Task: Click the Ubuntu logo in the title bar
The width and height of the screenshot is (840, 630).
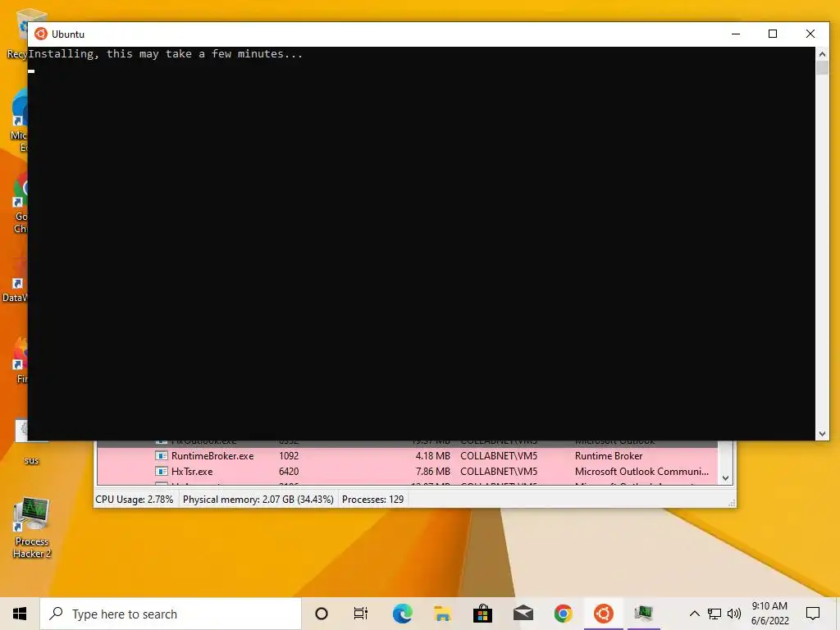Action: (41, 34)
